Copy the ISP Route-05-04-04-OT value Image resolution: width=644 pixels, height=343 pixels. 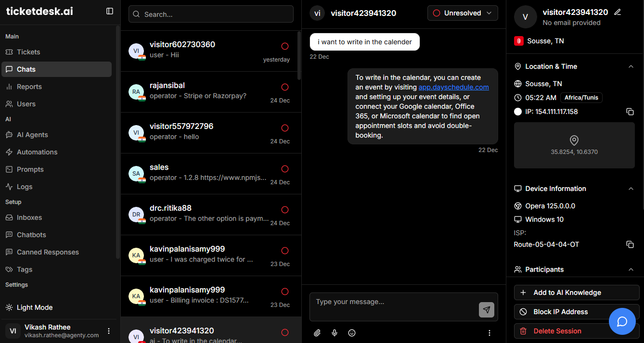(630, 244)
